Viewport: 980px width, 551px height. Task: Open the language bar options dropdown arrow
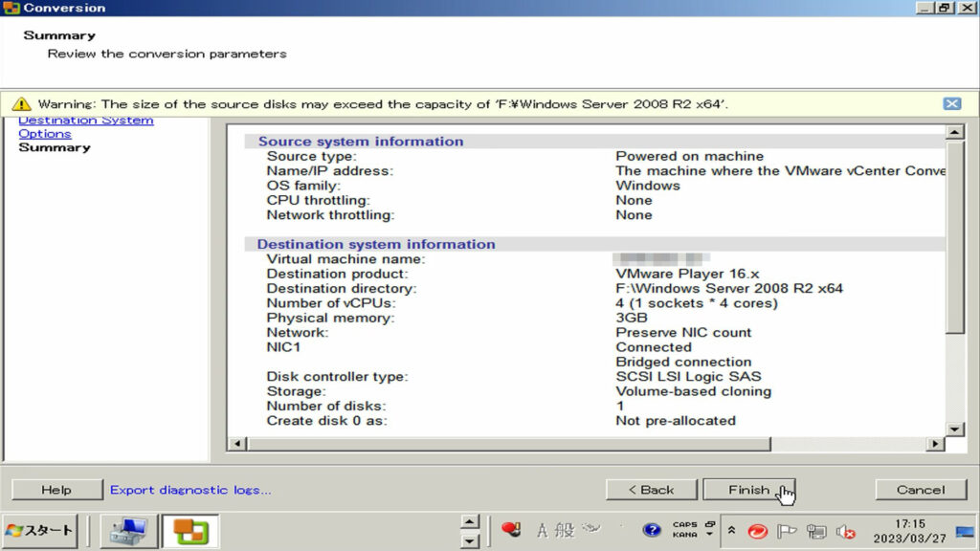tap(709, 535)
